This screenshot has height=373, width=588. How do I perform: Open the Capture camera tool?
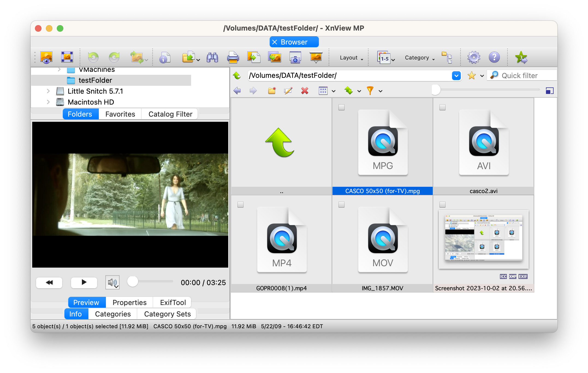pos(295,58)
